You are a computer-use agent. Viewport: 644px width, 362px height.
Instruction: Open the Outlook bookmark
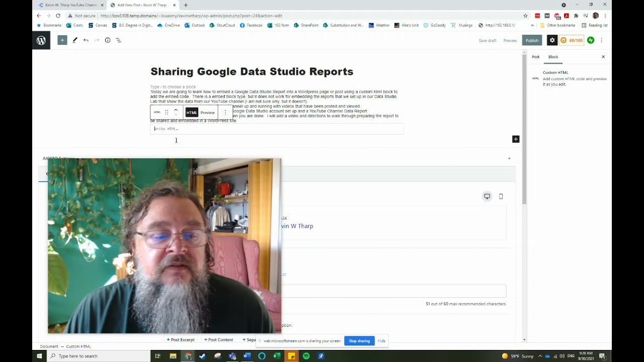pyautogui.click(x=195, y=25)
